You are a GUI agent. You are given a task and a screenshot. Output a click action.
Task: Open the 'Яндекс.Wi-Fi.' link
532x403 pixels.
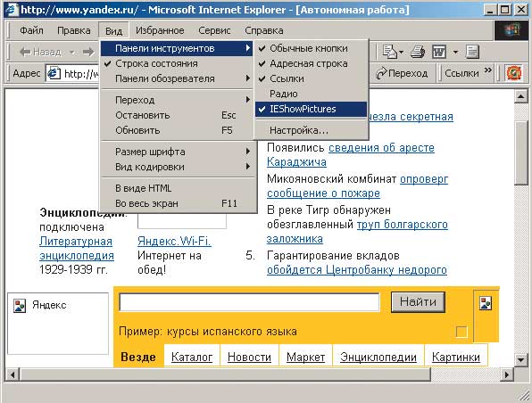(x=174, y=242)
